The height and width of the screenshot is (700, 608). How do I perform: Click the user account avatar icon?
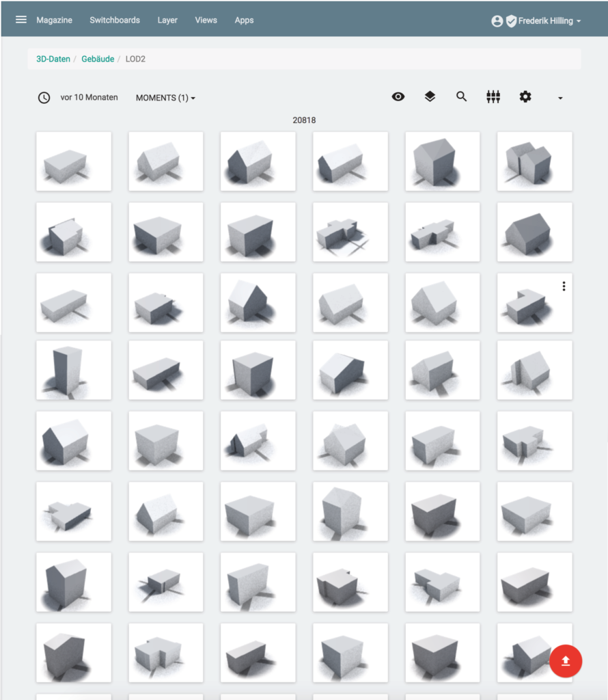[497, 21]
